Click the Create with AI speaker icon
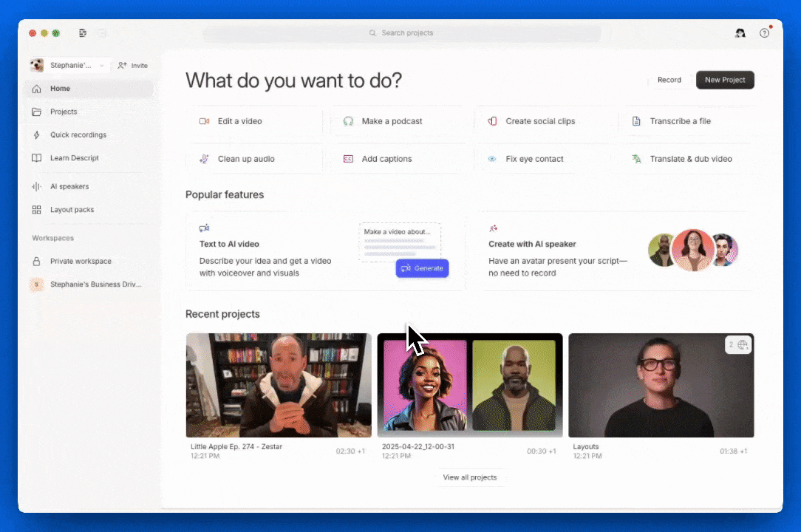The width and height of the screenshot is (801, 532). click(x=493, y=228)
